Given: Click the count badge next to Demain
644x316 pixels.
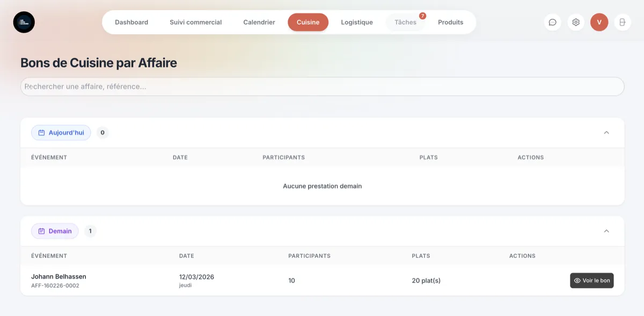Looking at the screenshot, I should tap(90, 231).
